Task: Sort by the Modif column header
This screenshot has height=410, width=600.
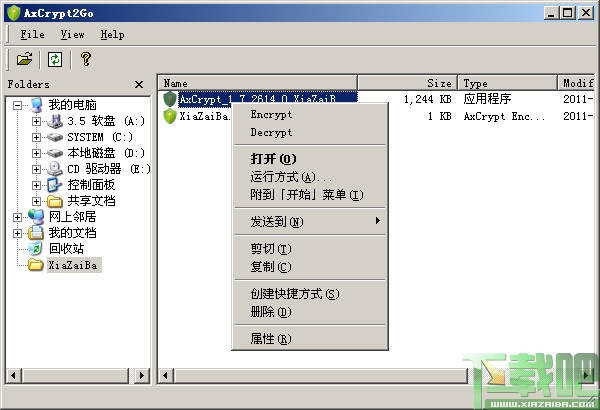Action: pos(576,83)
